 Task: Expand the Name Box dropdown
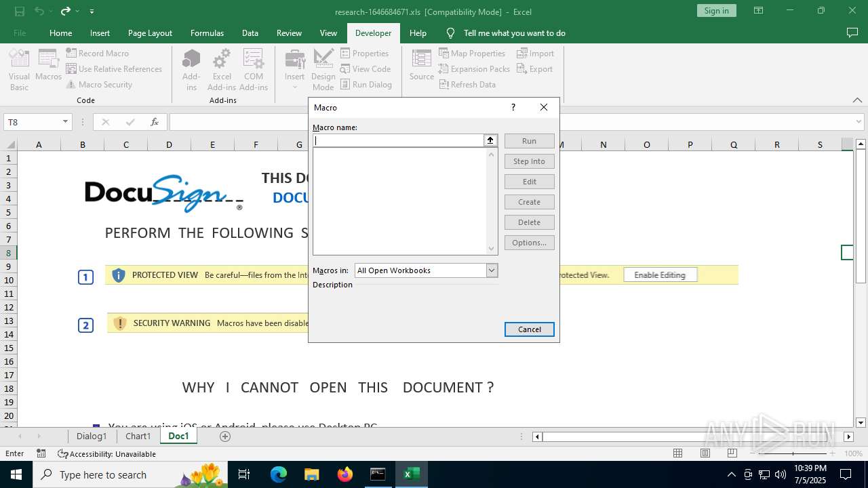[x=66, y=122]
